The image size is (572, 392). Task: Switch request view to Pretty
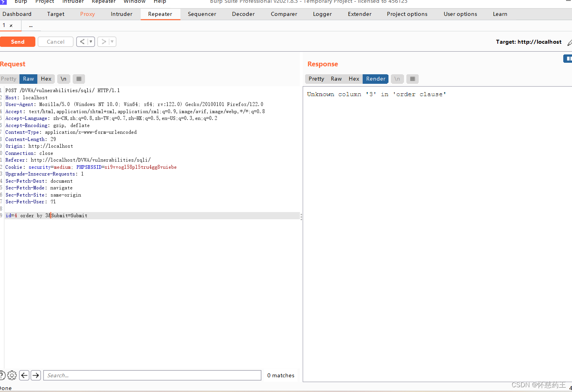[8, 79]
